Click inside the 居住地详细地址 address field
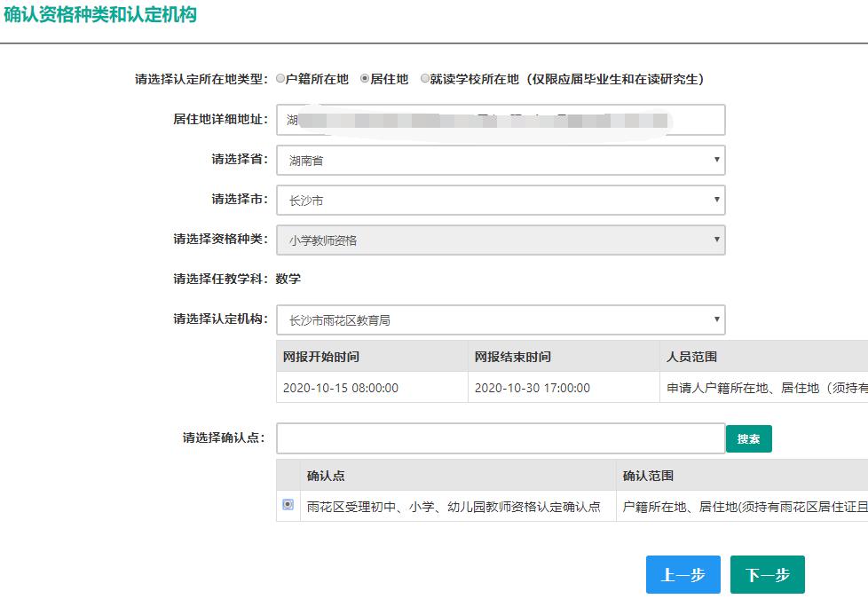868x599 pixels. click(501, 120)
